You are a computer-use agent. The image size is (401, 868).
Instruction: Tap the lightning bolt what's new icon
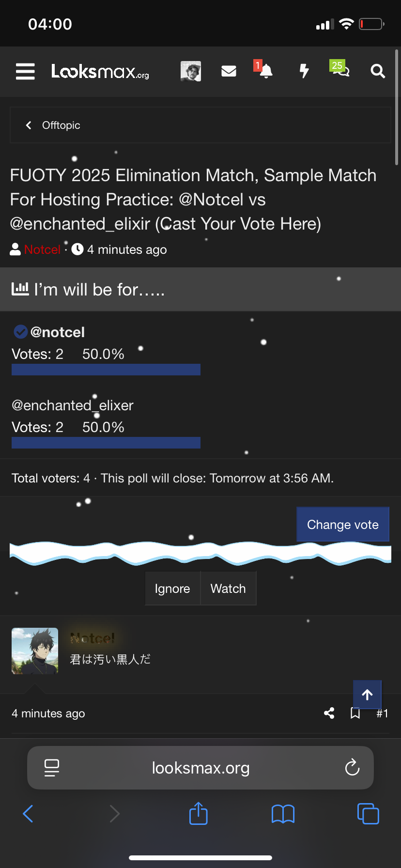(x=304, y=71)
